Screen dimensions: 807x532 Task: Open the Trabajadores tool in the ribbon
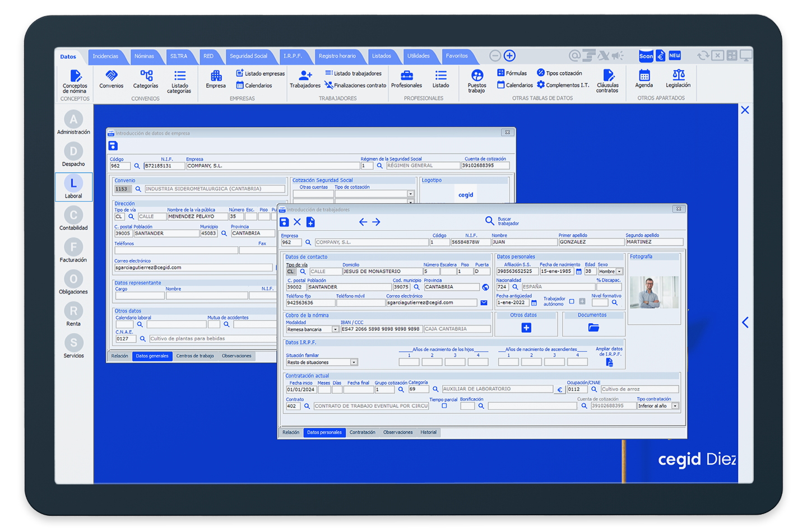(305, 78)
